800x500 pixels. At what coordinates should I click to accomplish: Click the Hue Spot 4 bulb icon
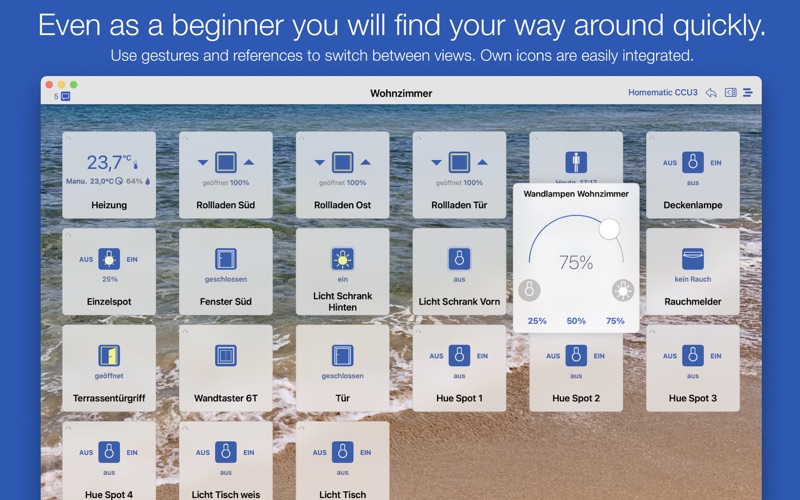pos(109,452)
